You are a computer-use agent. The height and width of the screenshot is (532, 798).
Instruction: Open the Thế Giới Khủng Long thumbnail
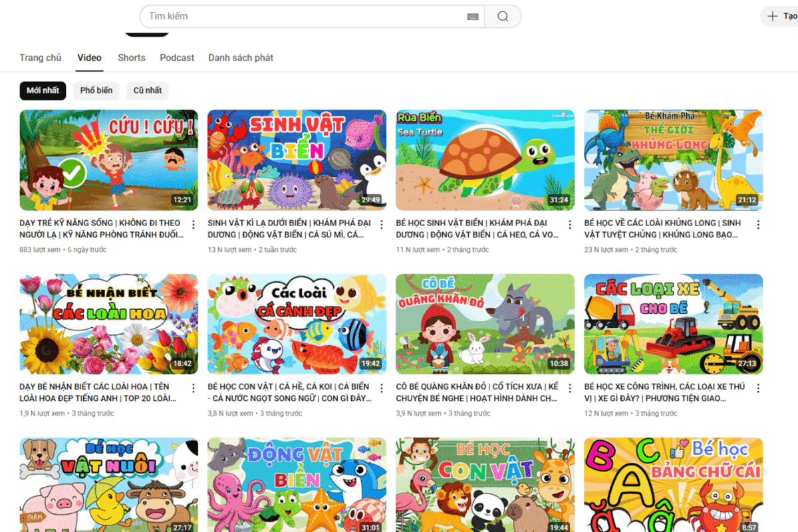click(674, 160)
